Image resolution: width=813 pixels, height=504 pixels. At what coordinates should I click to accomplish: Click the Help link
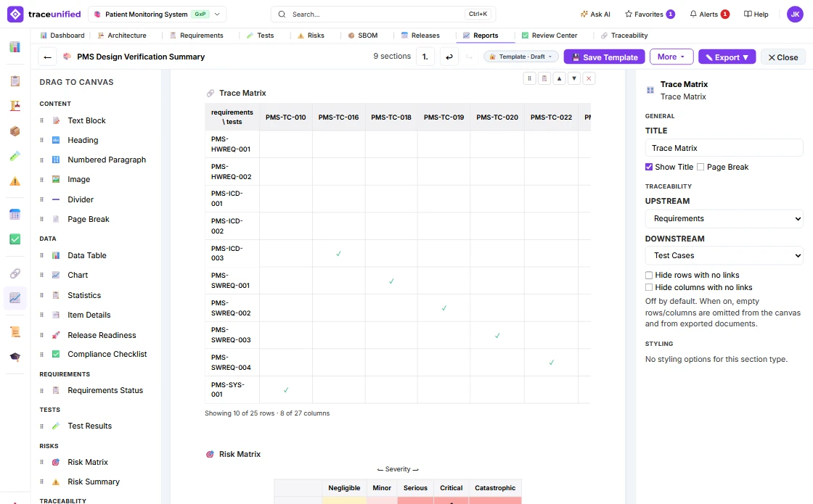[756, 15]
